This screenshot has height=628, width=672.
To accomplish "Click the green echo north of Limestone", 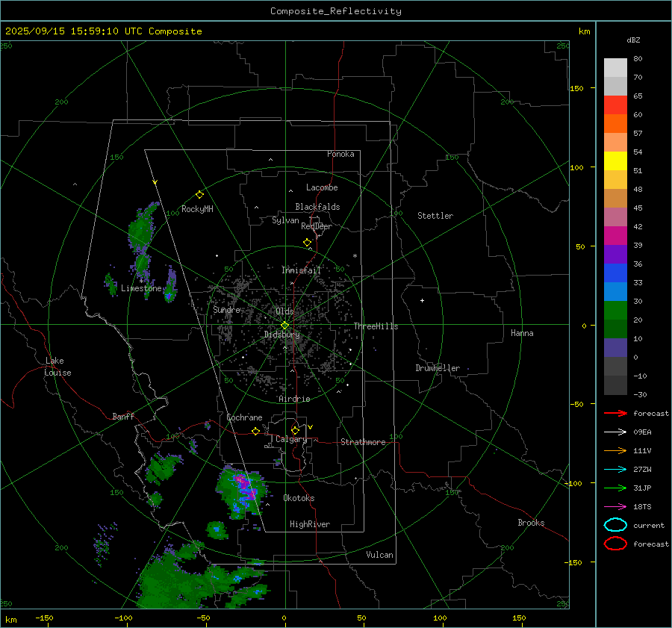I will [x=141, y=229].
